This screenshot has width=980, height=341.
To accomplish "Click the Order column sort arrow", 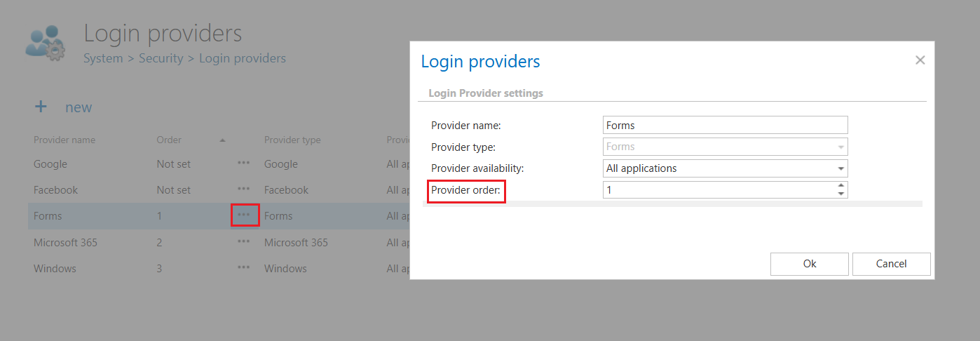I will (222, 140).
